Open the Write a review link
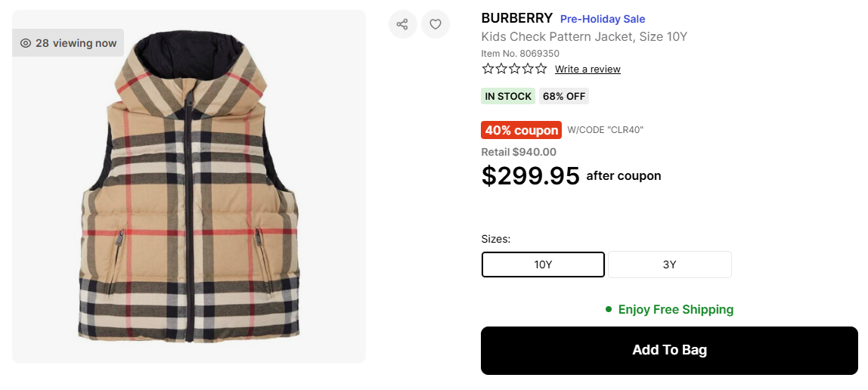 587,70
